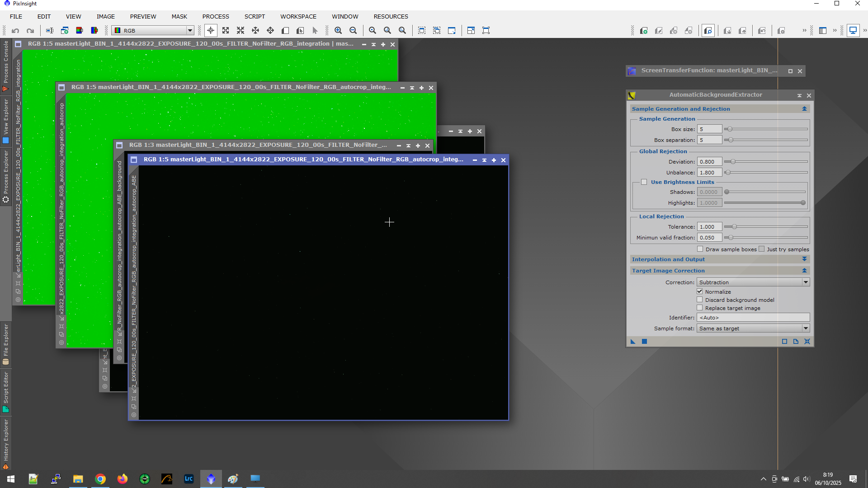Click the Zoom Out magnifier icon
This screenshot has height=488, width=868.
[353, 31]
